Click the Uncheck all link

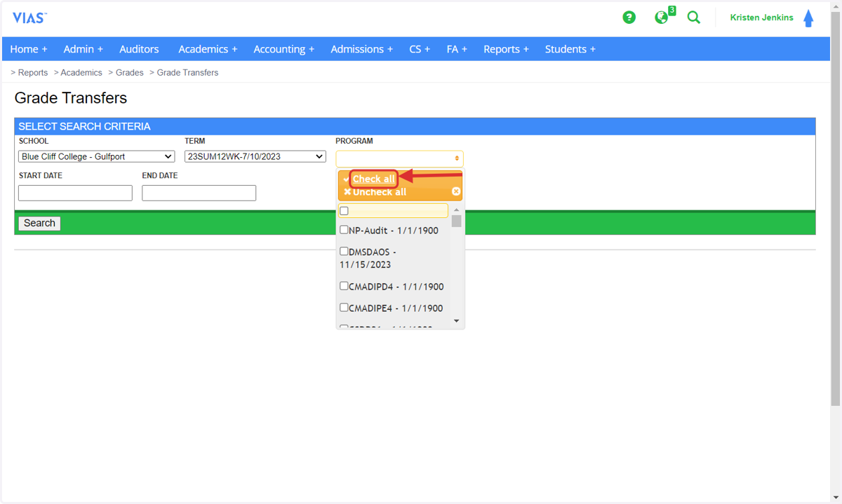click(379, 192)
